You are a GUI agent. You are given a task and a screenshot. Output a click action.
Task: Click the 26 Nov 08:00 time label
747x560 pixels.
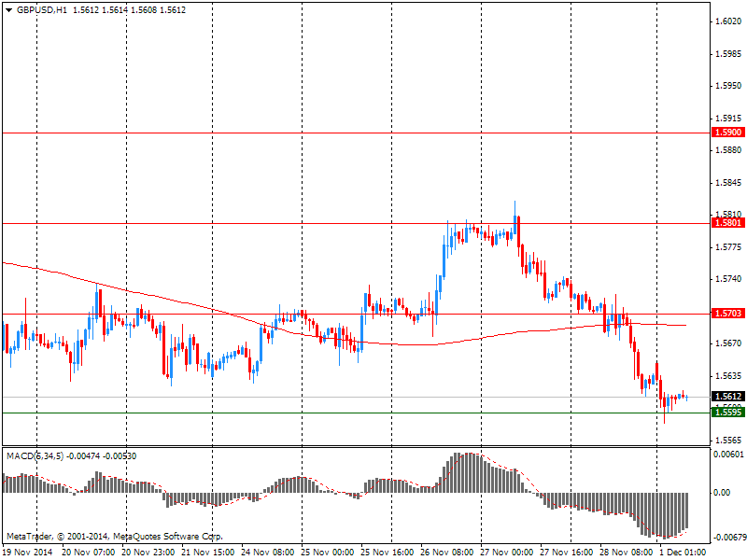click(x=446, y=552)
